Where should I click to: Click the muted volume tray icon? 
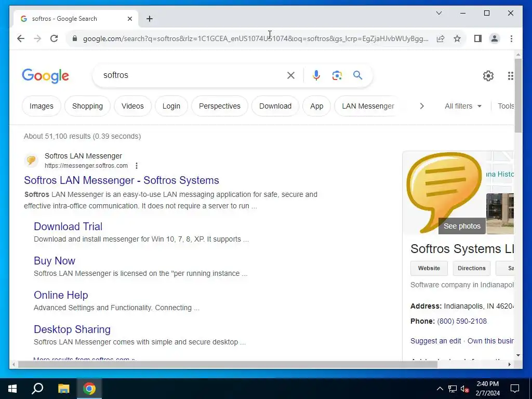pos(464,389)
